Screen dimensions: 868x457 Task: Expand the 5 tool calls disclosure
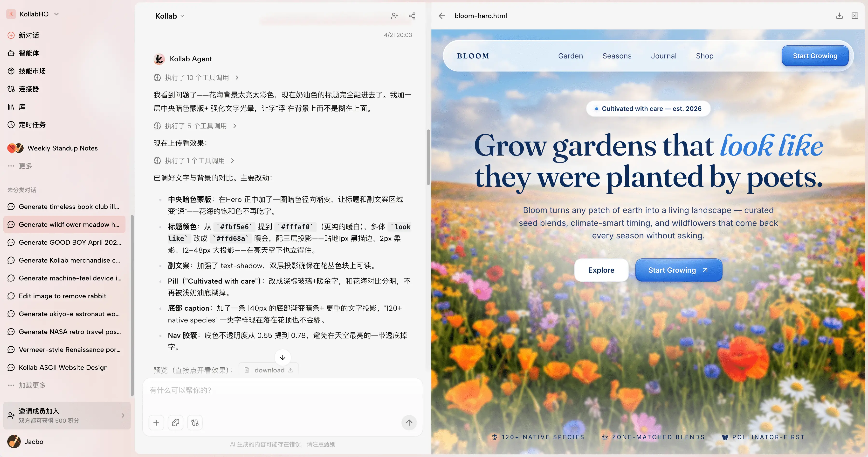(195, 126)
